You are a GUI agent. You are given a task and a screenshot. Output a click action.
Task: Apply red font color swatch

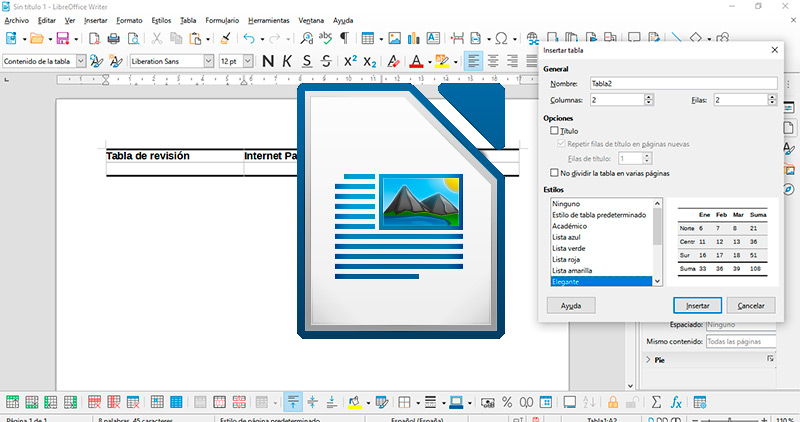[416, 61]
